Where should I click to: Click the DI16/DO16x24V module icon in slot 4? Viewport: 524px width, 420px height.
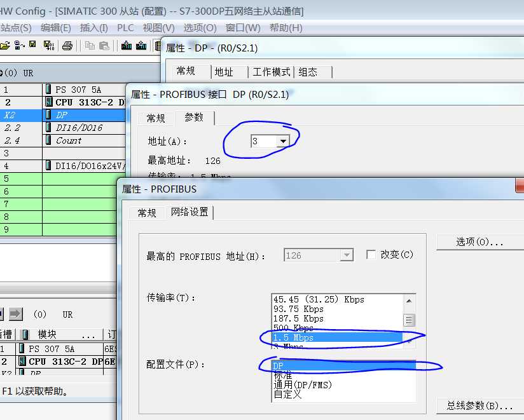(48, 165)
